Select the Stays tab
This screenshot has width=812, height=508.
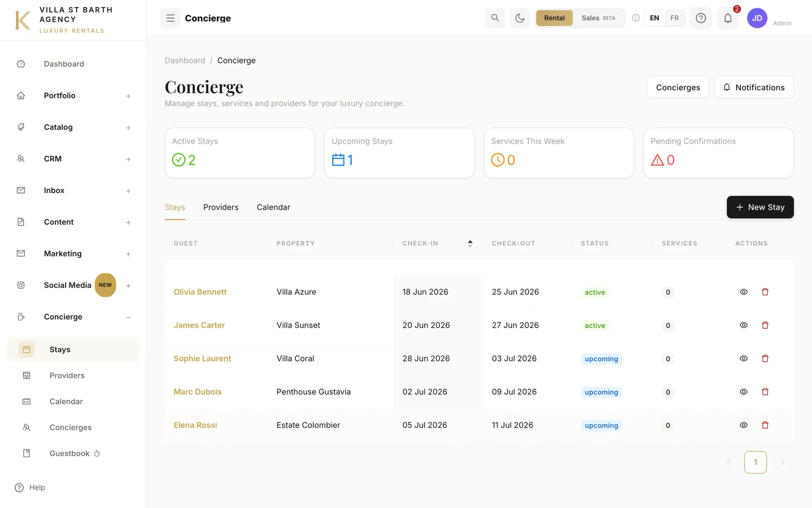tap(175, 207)
